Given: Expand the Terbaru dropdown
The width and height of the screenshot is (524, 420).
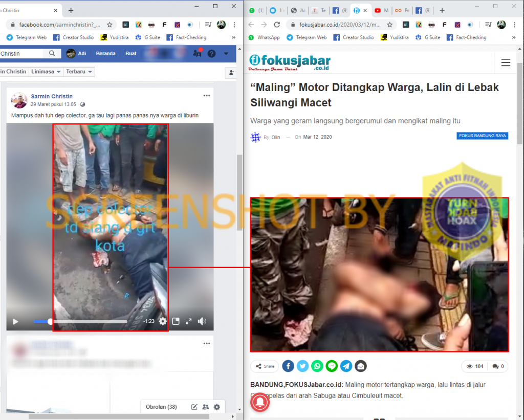Looking at the screenshot, I should click(x=79, y=72).
